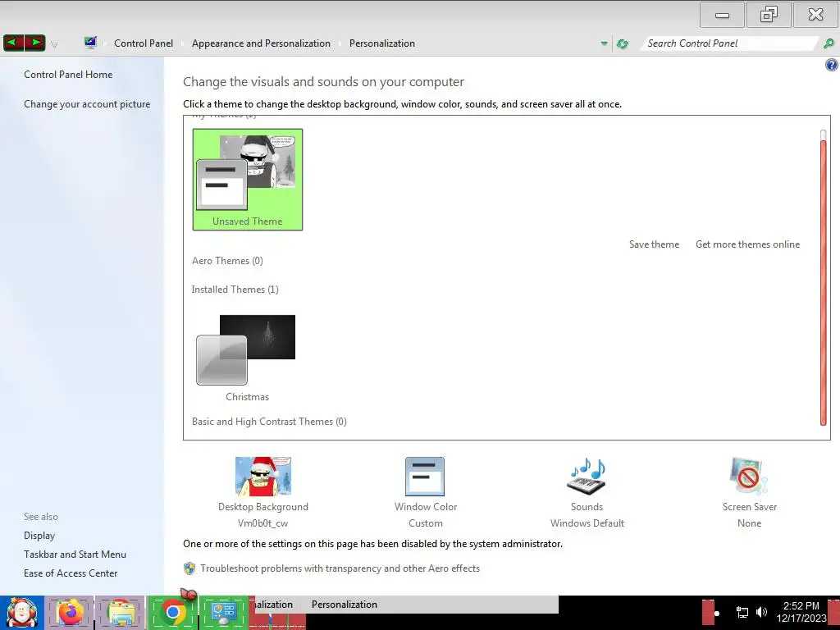The image size is (840, 630).
Task: Click the Custom window color label
Action: [x=426, y=523]
